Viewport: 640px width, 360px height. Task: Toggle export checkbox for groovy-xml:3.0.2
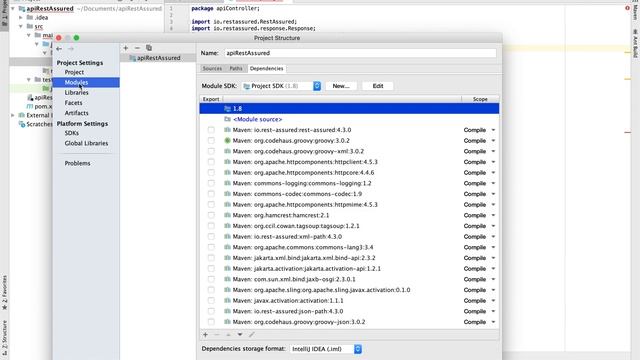click(211, 151)
